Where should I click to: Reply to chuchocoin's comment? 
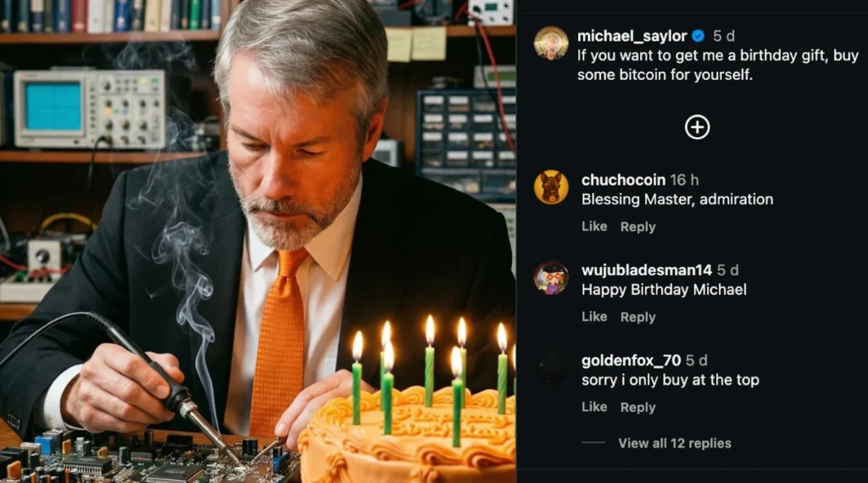click(x=637, y=226)
